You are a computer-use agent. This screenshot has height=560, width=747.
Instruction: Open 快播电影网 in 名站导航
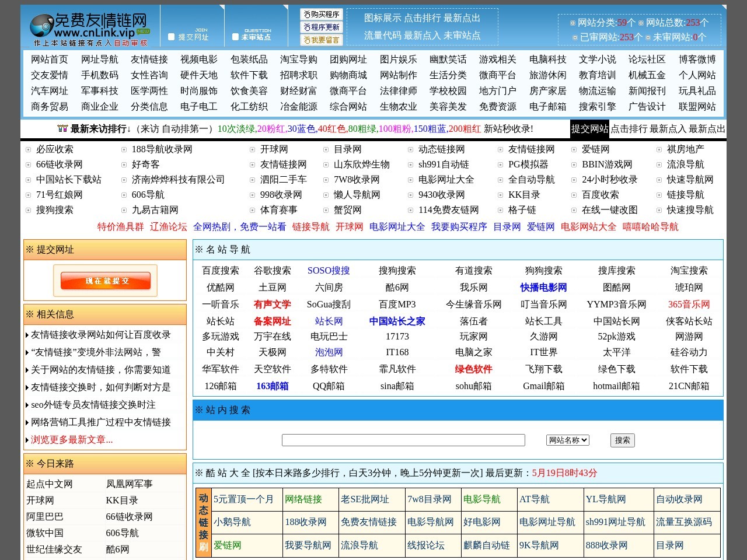coord(544,288)
